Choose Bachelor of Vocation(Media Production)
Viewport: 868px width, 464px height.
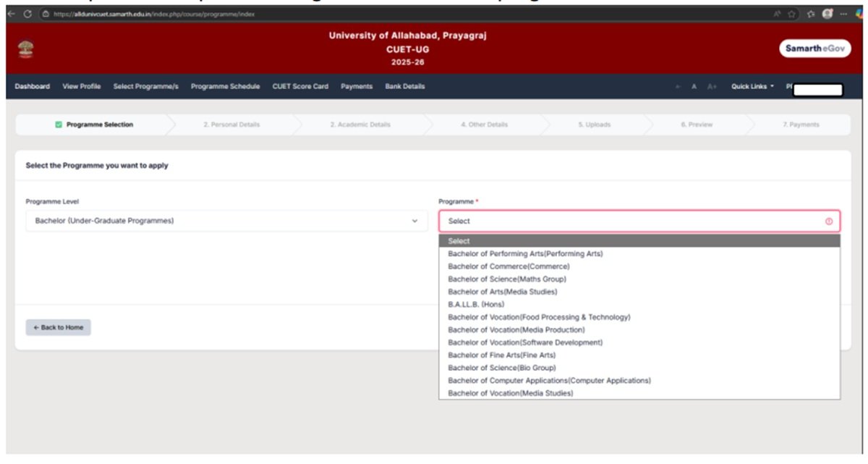[639, 330]
